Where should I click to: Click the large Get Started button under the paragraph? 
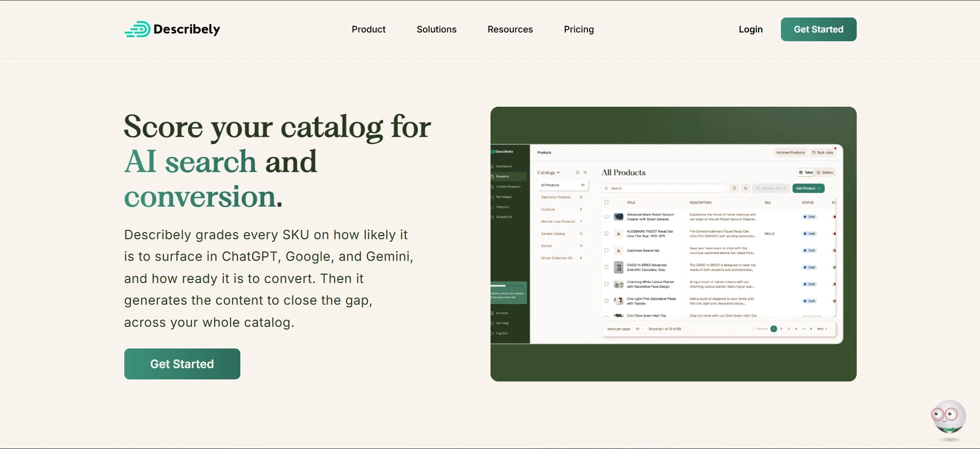point(182,364)
